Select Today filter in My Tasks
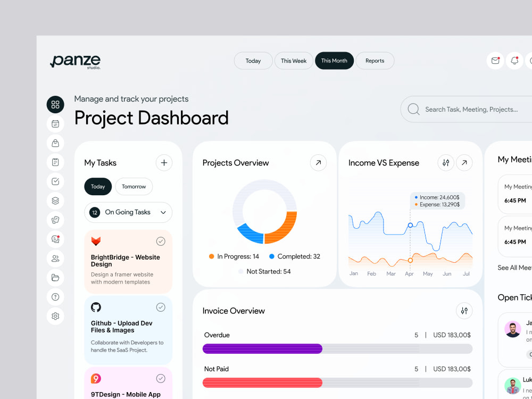 tap(98, 187)
